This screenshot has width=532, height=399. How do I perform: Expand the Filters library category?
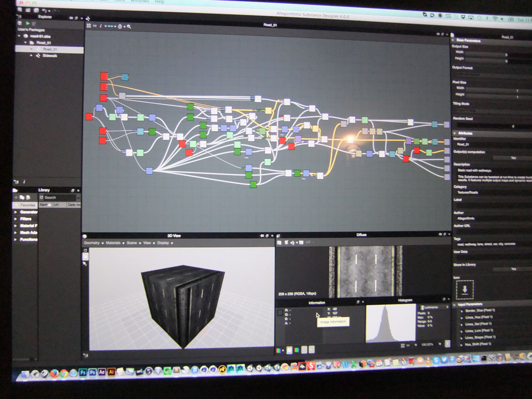click(x=15, y=219)
